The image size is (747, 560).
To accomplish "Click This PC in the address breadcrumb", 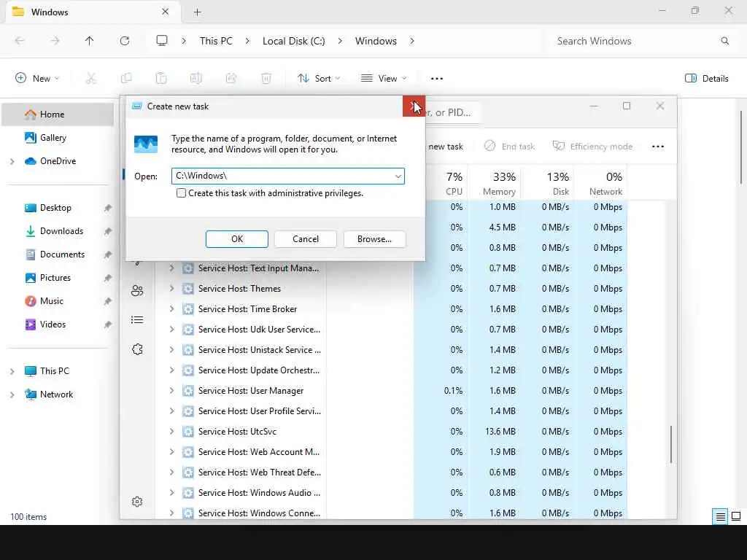I will (x=216, y=41).
